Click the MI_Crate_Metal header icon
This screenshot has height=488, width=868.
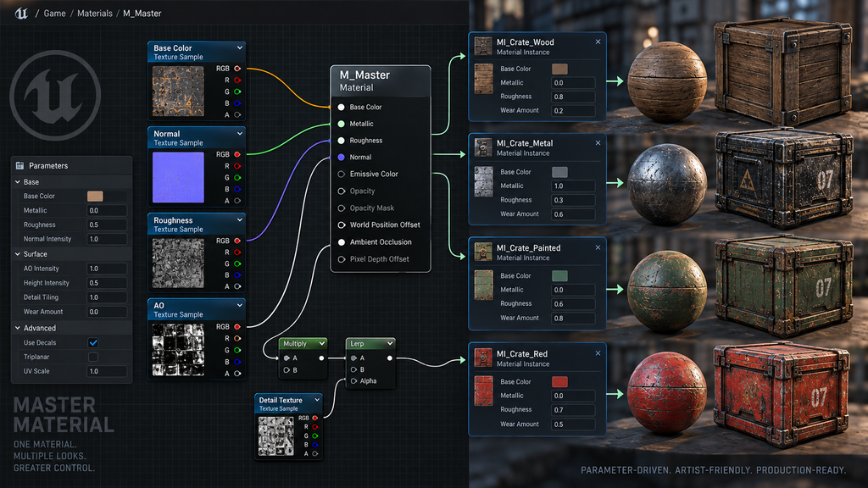483,147
